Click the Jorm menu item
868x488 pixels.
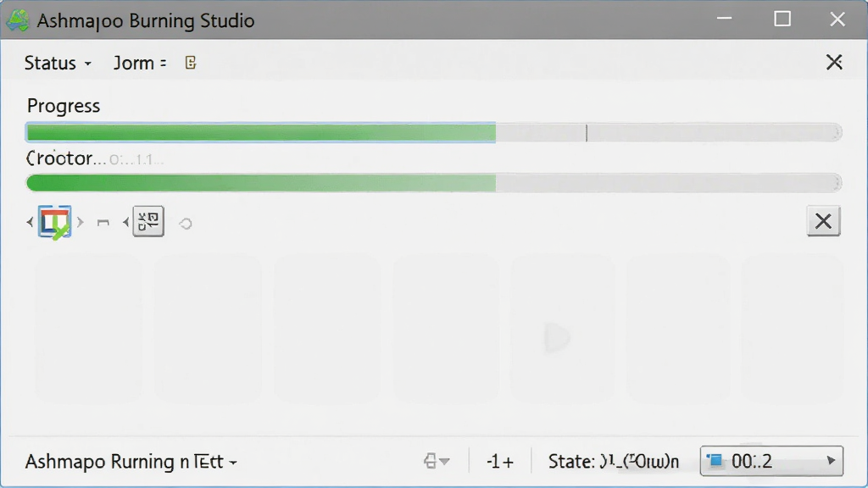tap(140, 63)
